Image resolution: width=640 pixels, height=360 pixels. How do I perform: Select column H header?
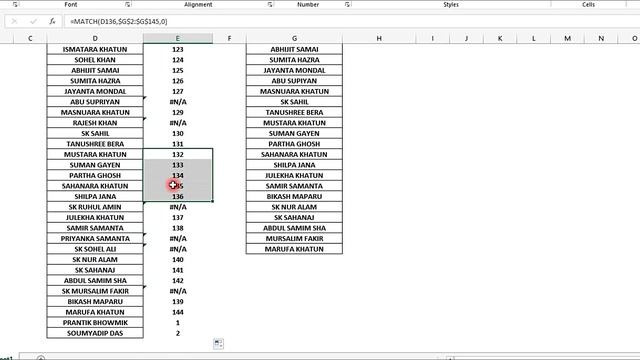pos(379,38)
